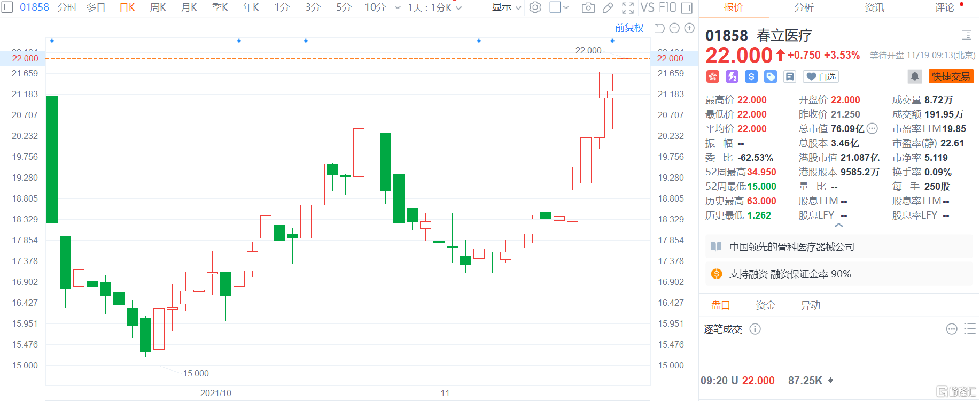Open chart settings gear icon
980x401 pixels.
(x=535, y=7)
